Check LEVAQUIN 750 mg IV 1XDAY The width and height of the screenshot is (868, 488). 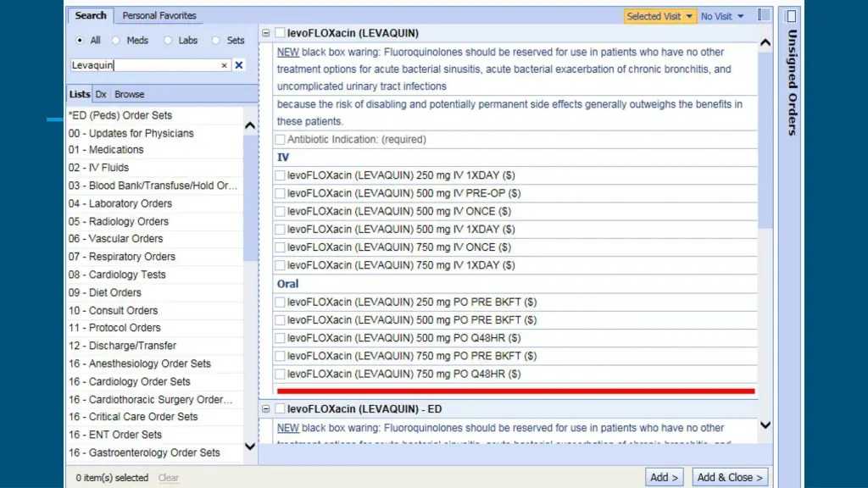point(280,265)
